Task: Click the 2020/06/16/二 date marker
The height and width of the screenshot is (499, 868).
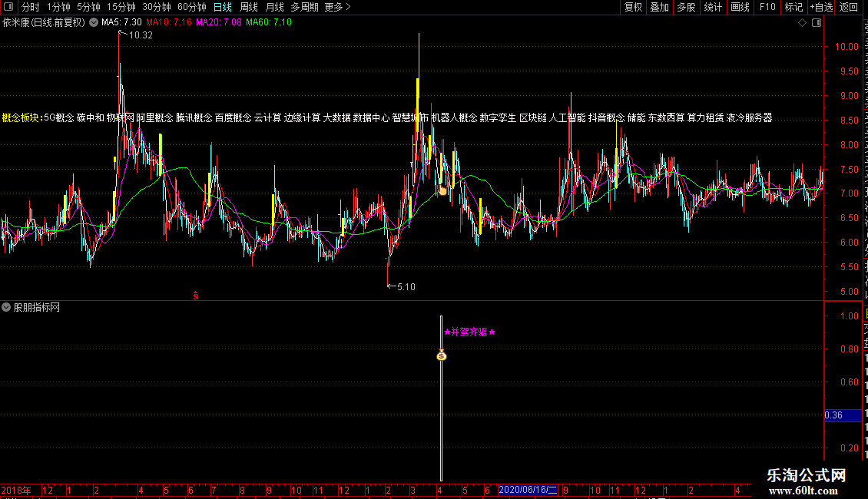Action: click(x=528, y=490)
